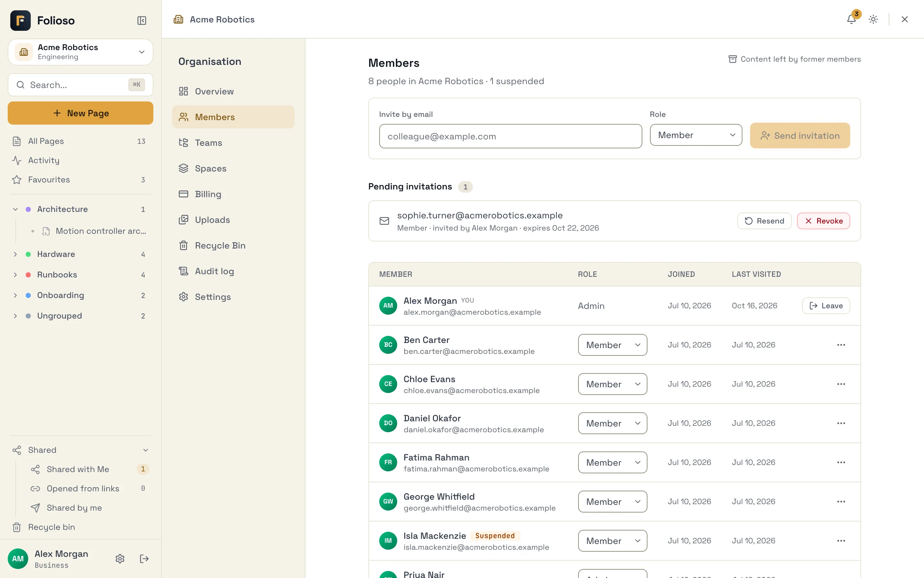Viewport: 924px width, 578px height.
Task: Open Teams in Organisation menu
Action: click(233, 143)
